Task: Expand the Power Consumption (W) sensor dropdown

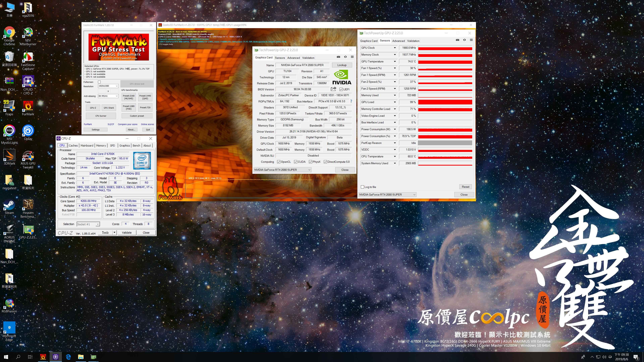Action: pos(395,129)
